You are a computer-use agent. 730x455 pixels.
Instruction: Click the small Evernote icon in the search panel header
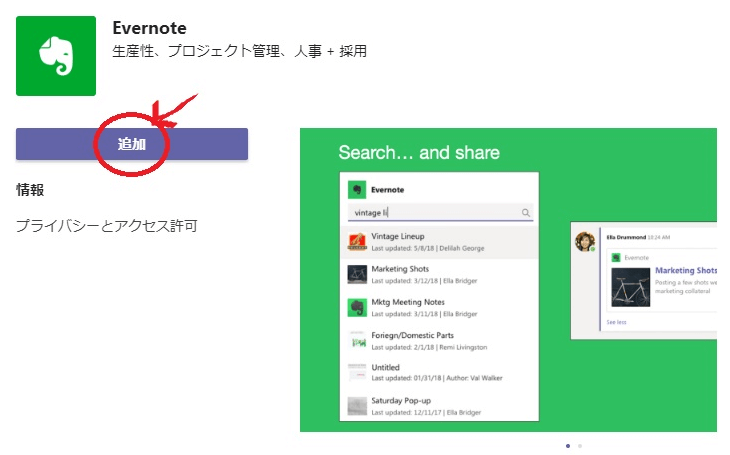click(355, 190)
